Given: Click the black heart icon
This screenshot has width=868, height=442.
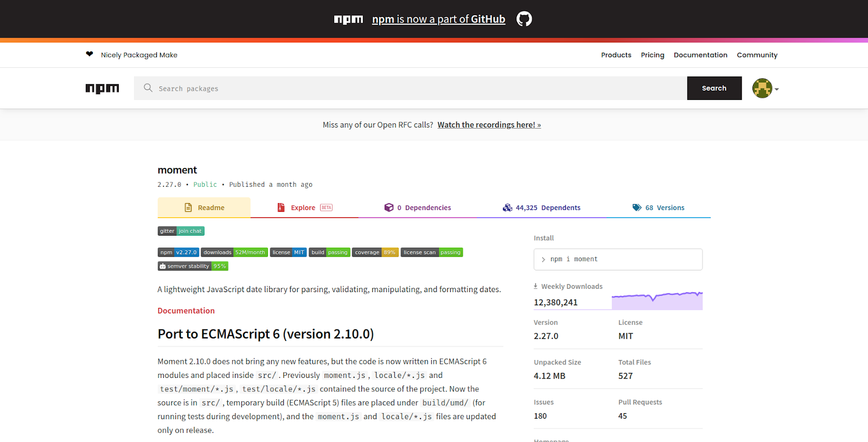Looking at the screenshot, I should (x=90, y=54).
